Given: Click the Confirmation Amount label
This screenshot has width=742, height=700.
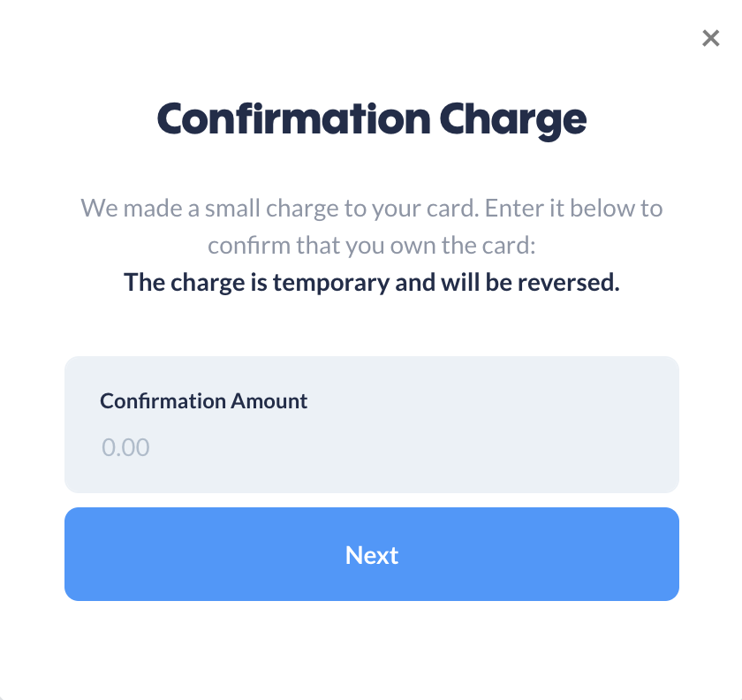Looking at the screenshot, I should pos(203,400).
